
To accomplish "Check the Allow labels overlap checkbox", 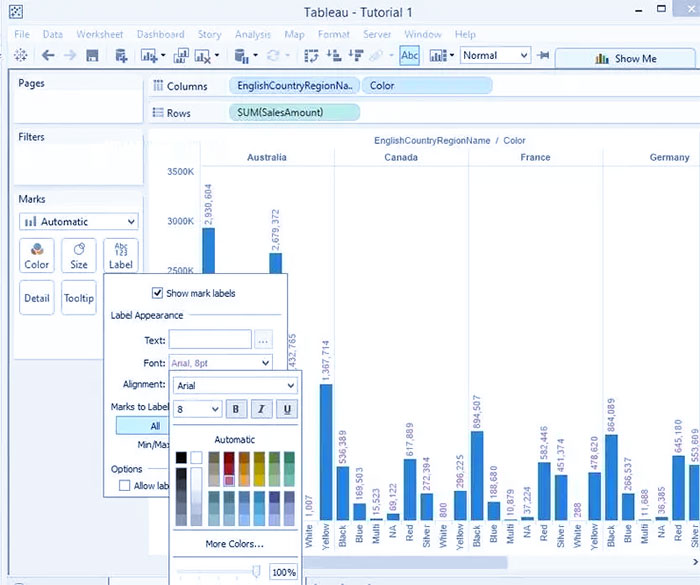I will pyautogui.click(x=125, y=485).
